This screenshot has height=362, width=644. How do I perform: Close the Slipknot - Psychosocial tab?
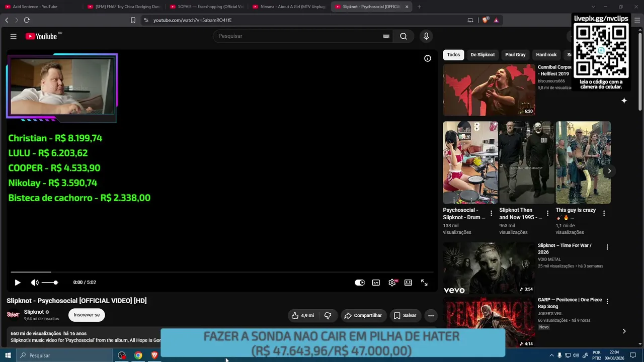pyautogui.click(x=407, y=7)
